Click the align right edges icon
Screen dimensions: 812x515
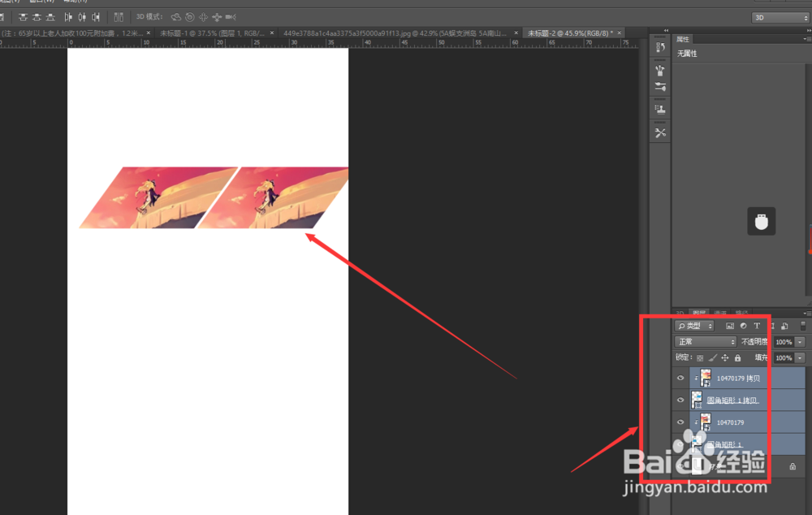96,17
